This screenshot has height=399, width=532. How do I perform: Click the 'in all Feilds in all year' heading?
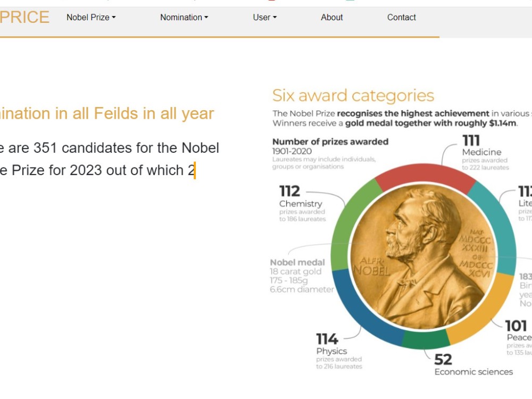107,113
